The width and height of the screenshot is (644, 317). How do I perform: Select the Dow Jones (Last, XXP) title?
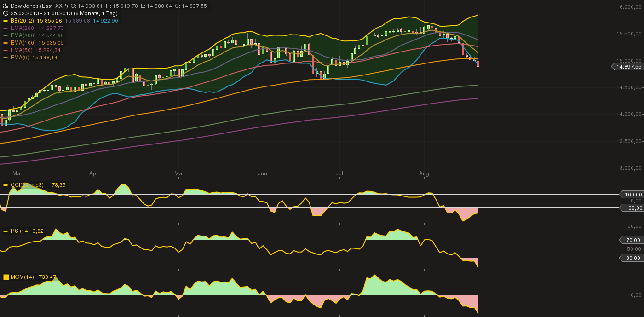(x=39, y=6)
